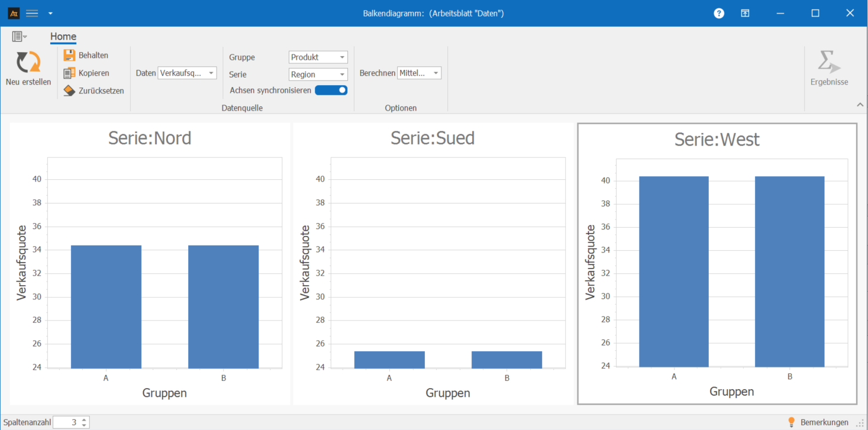Click the Kopieren copy icon
This screenshot has height=430, width=868.
[69, 73]
